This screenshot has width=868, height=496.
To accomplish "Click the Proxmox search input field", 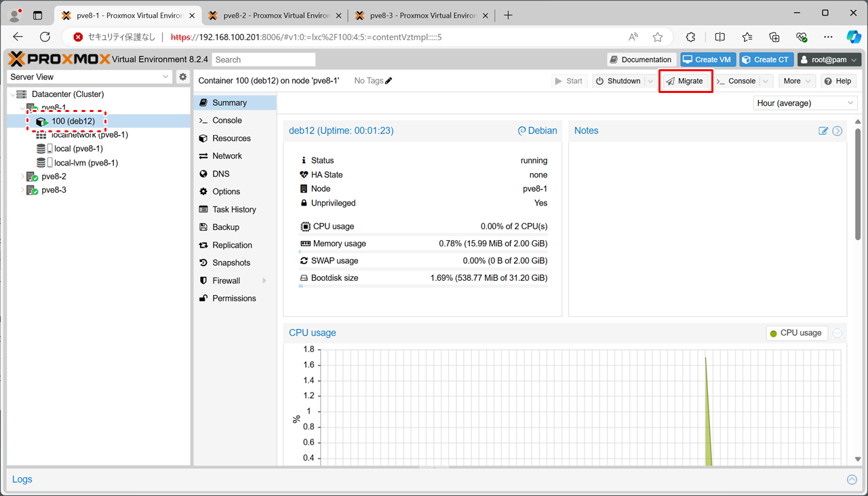I will click(x=264, y=60).
